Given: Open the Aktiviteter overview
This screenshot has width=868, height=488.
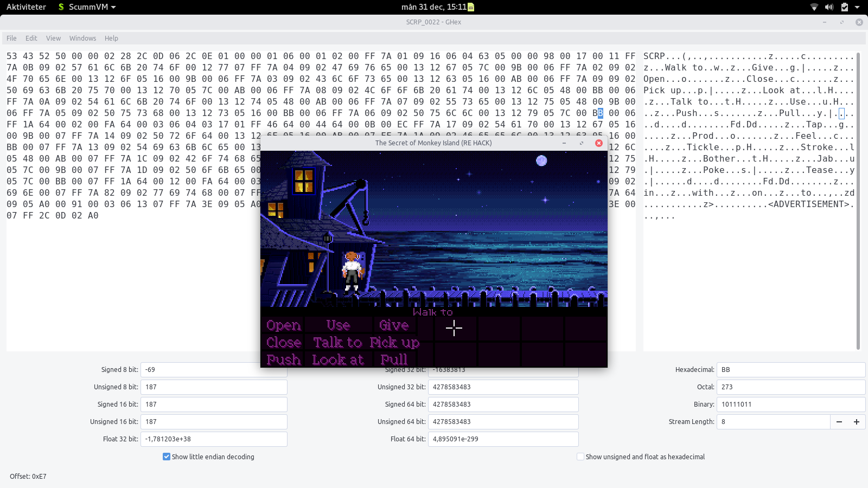Looking at the screenshot, I should click(26, 7).
